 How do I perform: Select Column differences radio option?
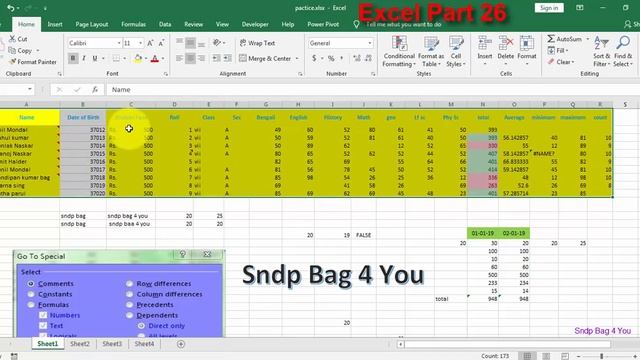coord(129,294)
